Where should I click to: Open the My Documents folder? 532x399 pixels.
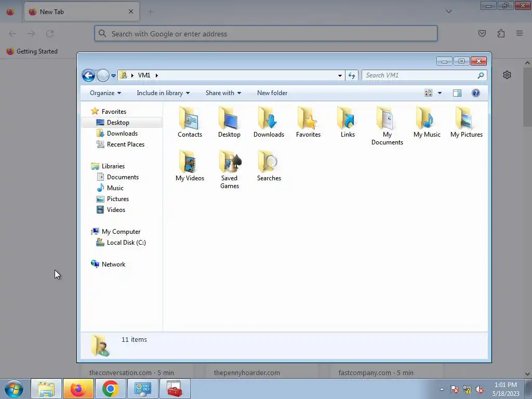[387, 126]
